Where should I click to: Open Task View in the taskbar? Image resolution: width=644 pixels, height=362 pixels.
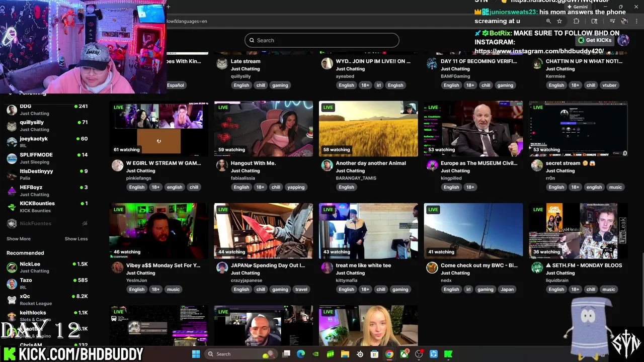click(x=286, y=354)
